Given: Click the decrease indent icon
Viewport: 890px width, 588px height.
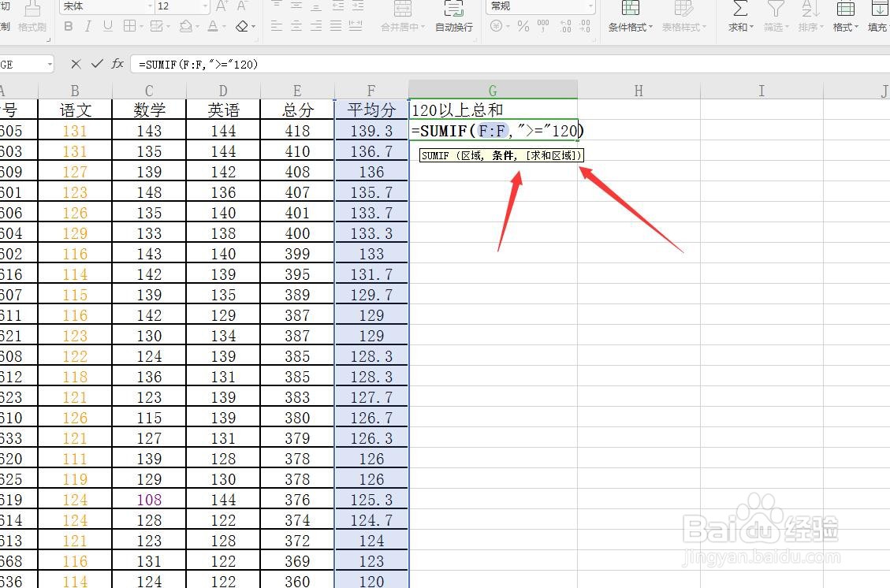Looking at the screenshot, I should (338, 5).
